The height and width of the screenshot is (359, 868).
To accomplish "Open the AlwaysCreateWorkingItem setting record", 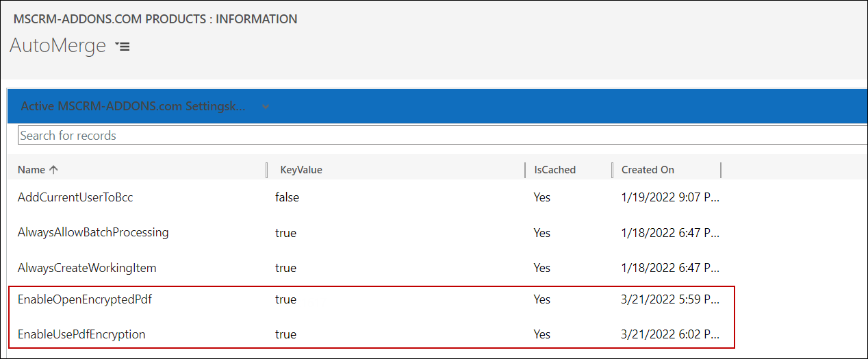I will (x=87, y=268).
